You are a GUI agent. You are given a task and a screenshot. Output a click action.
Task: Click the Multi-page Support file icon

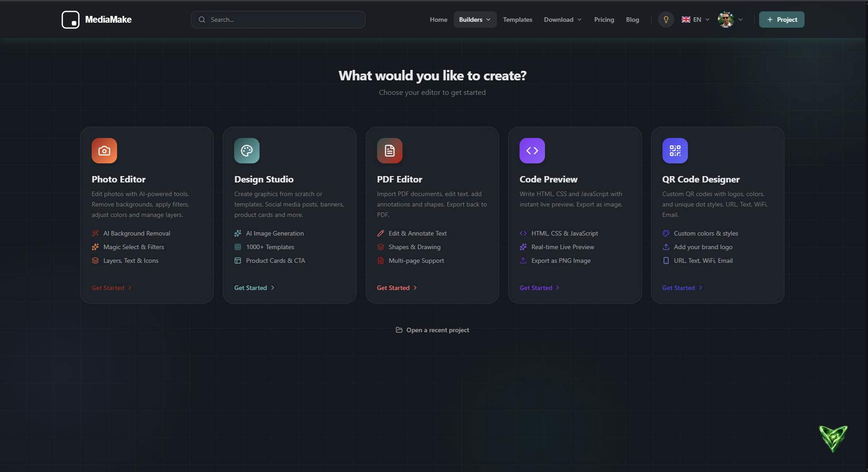tap(381, 261)
